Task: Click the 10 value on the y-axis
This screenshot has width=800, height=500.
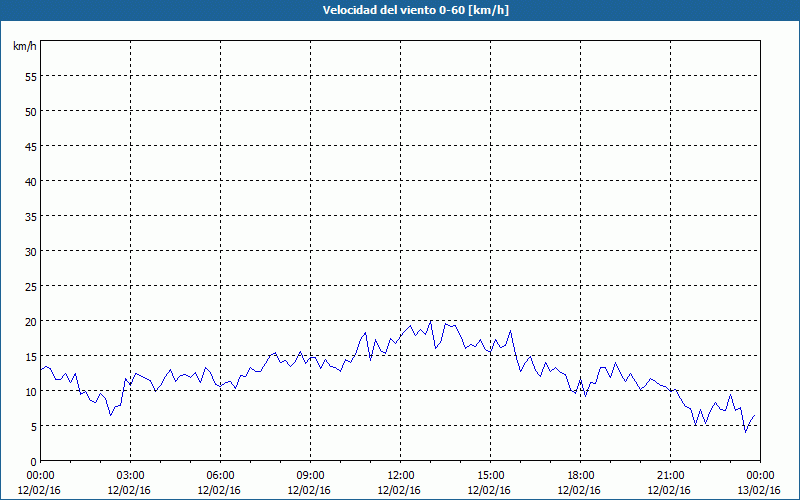Action: [x=31, y=392]
